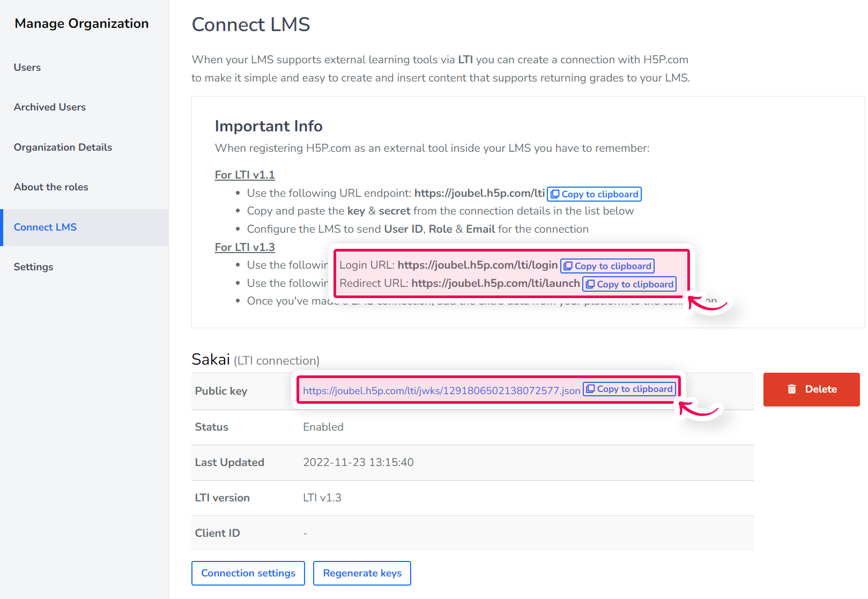Open Connection settings for Sakai
868x599 pixels.
pyautogui.click(x=248, y=573)
